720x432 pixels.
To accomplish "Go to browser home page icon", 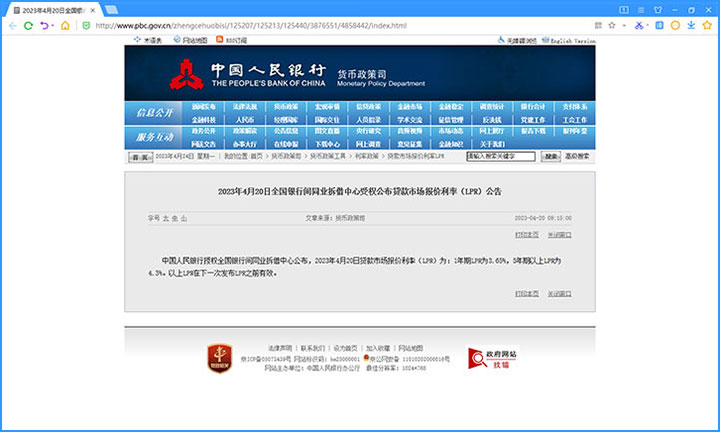I will 65,25.
